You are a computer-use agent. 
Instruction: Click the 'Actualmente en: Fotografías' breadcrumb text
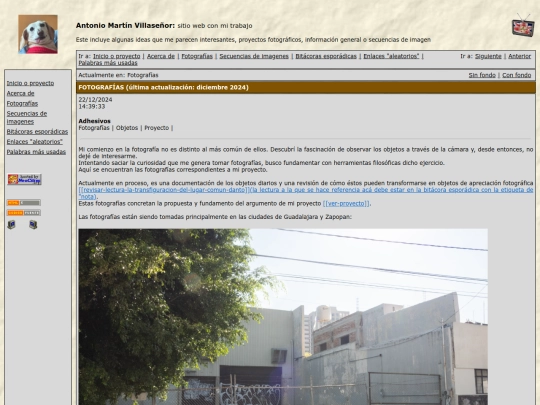point(118,75)
